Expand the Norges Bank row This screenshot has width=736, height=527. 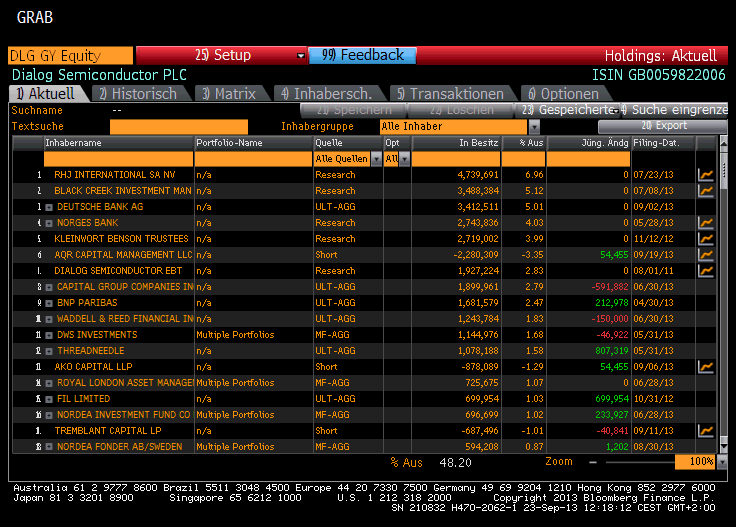point(49,223)
